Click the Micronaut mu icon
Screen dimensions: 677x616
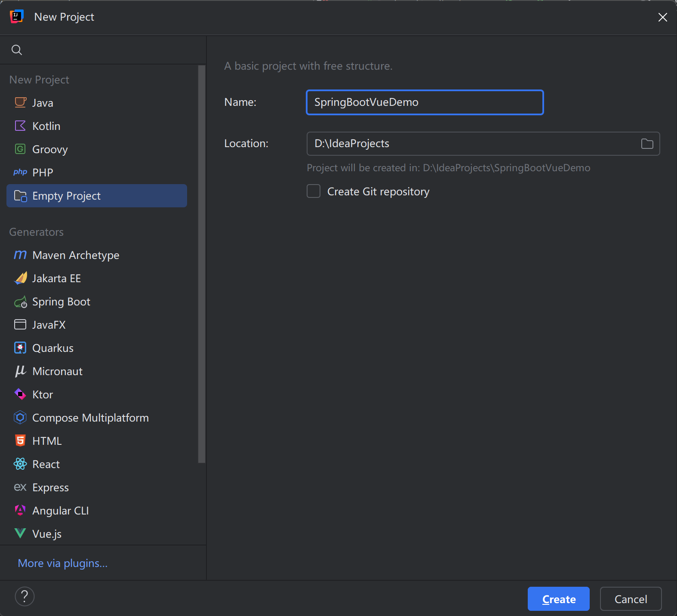tap(20, 371)
